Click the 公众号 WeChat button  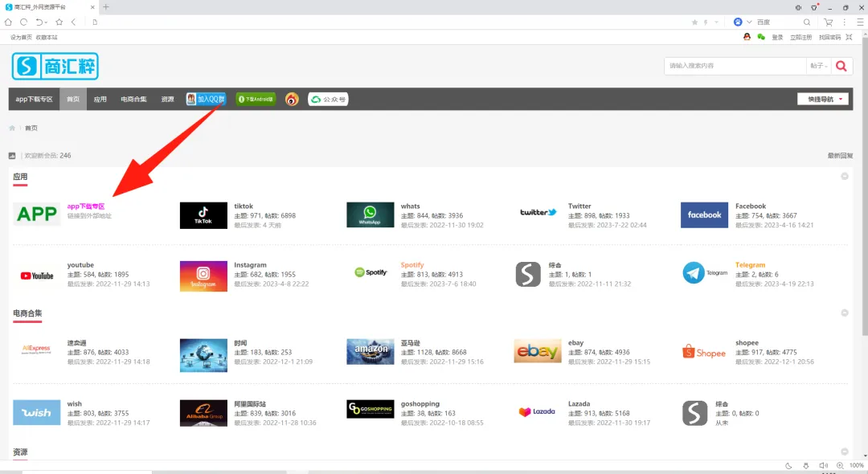pos(328,99)
